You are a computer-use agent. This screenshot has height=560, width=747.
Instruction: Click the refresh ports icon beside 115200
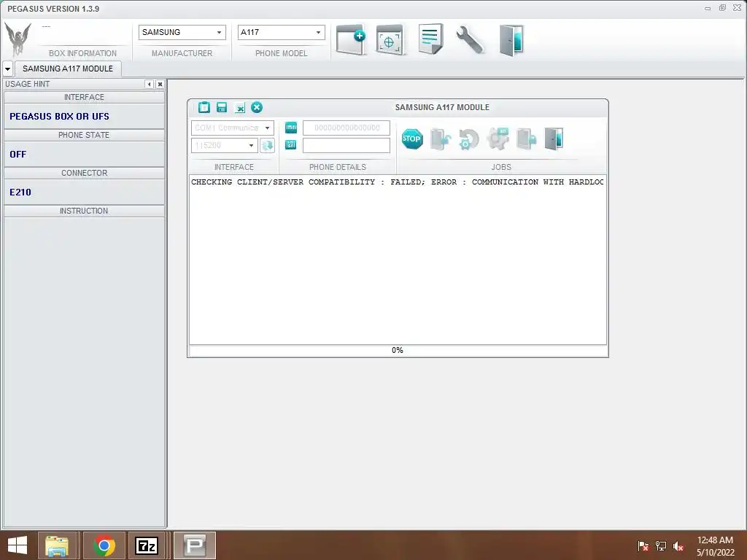click(x=267, y=145)
